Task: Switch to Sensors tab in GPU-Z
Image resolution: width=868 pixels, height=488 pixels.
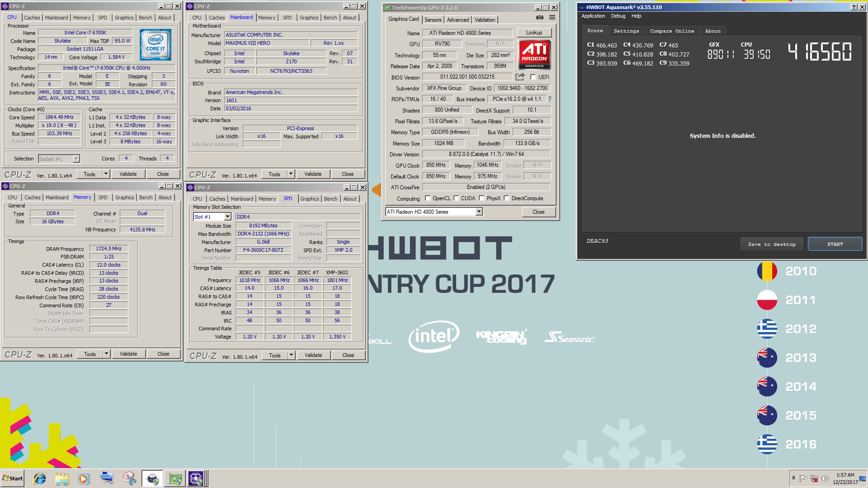Action: [x=433, y=20]
